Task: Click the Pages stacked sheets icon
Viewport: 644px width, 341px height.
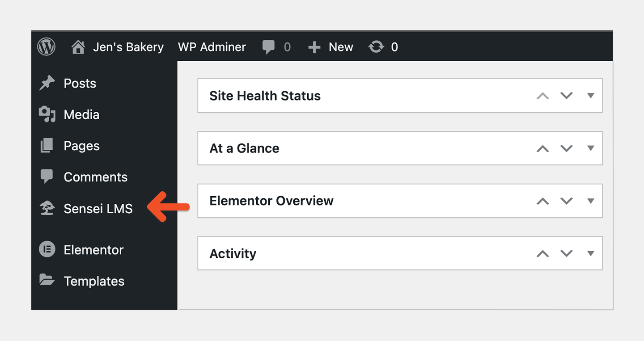Action: pos(47,146)
